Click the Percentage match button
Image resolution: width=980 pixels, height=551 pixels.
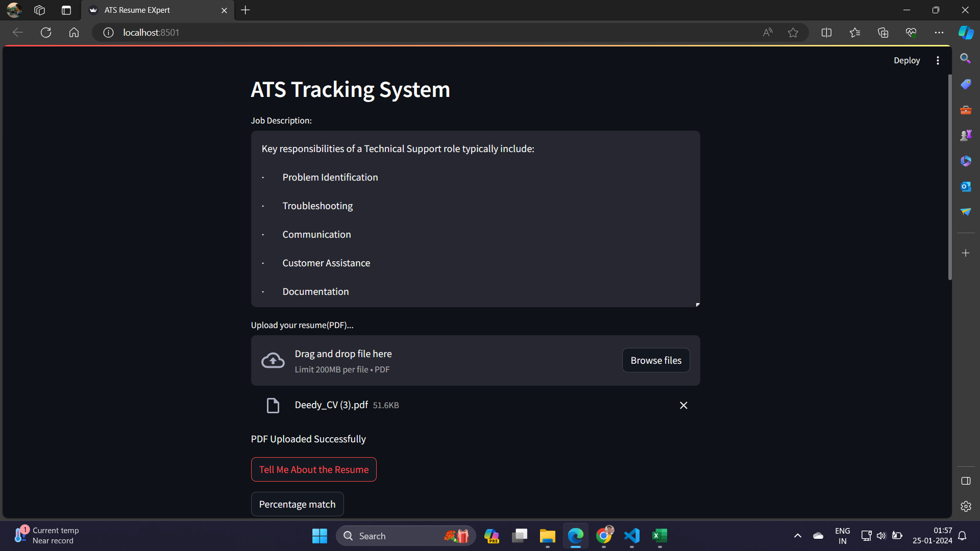(297, 504)
